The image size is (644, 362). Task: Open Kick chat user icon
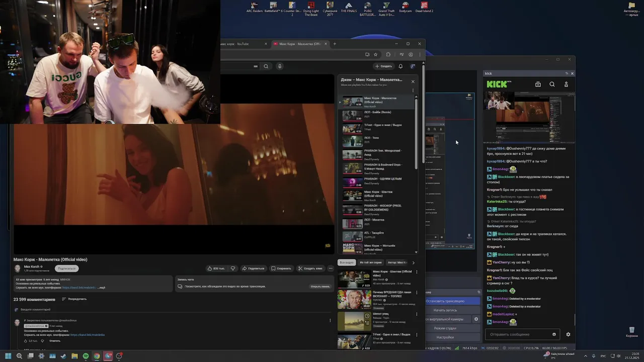coord(566,84)
